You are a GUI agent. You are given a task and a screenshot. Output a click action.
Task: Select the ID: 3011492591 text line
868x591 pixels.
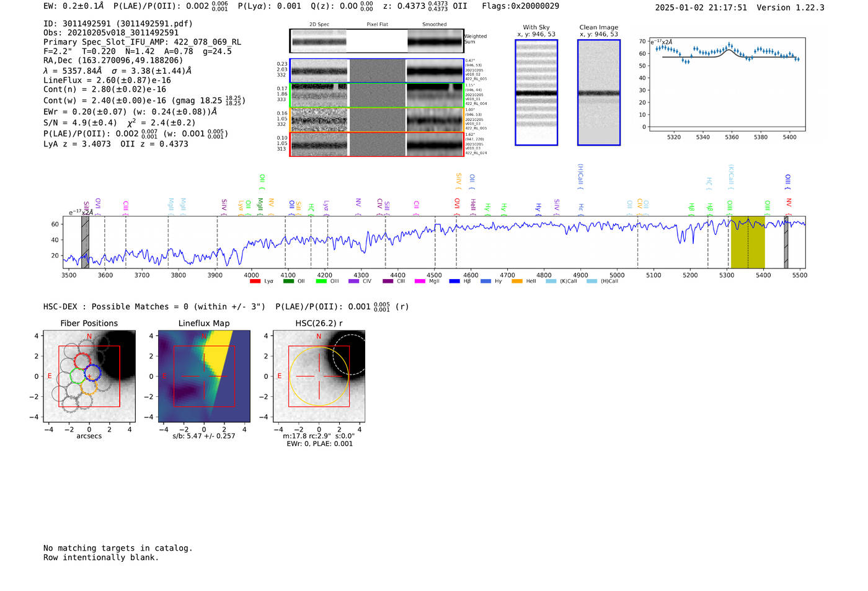[118, 24]
